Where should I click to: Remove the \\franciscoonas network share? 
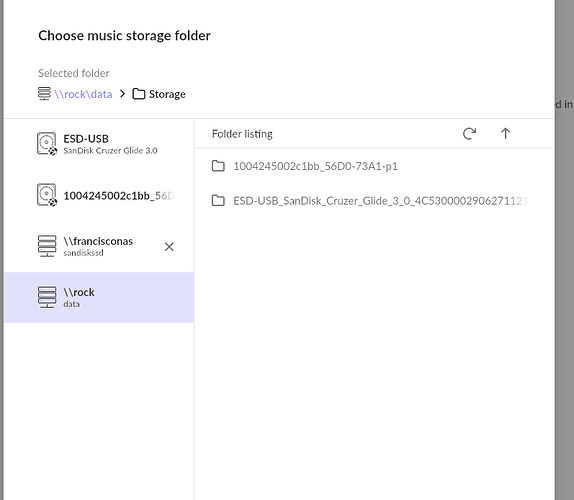pos(169,247)
